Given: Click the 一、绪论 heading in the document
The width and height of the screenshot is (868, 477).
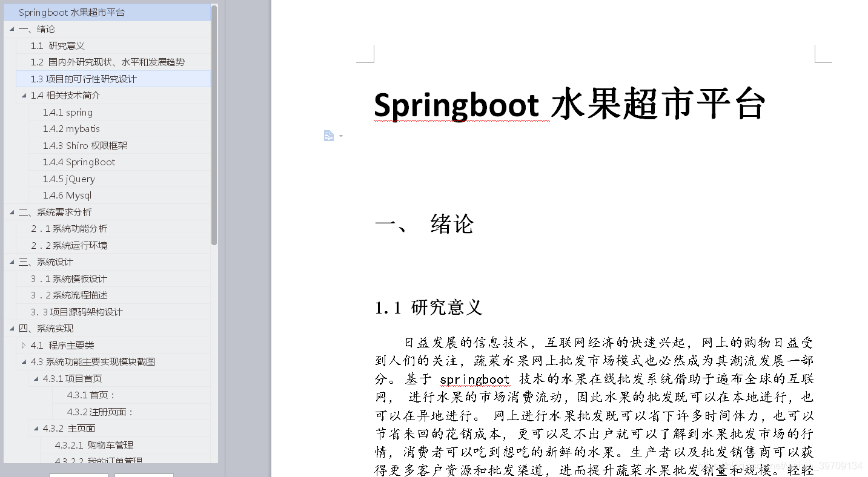Looking at the screenshot, I should (424, 225).
